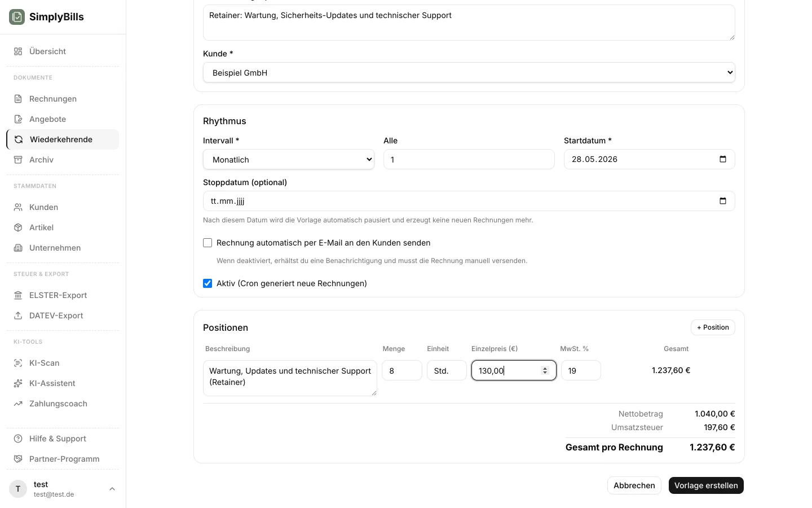Screen dimensions: 812x508
Task: Click the Menge field with 8
Action: point(402,370)
